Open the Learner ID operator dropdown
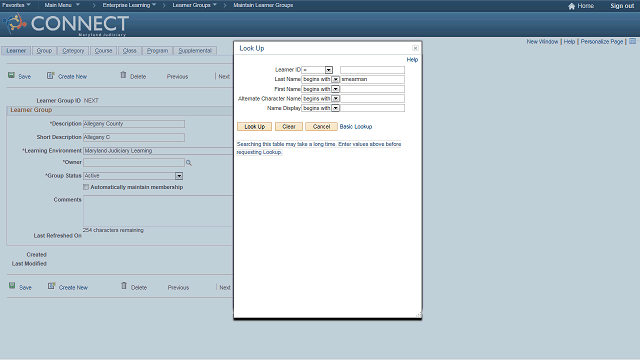This screenshot has width=640, height=360. [x=329, y=70]
